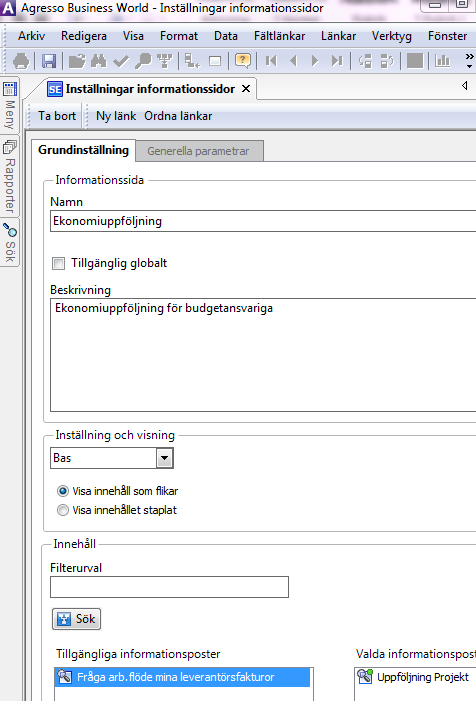Expand the toolbar overflow chevron
Image resolution: width=476 pixels, height=701 pixels.
coord(469,60)
